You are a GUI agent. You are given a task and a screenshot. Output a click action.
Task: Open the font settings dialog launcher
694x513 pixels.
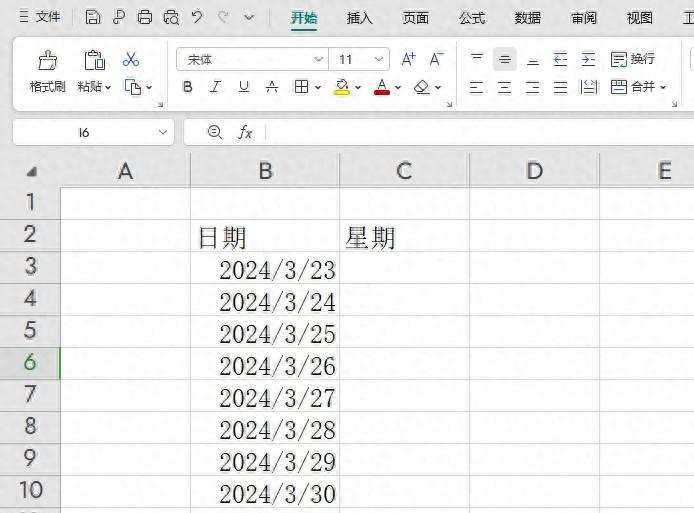[x=449, y=104]
